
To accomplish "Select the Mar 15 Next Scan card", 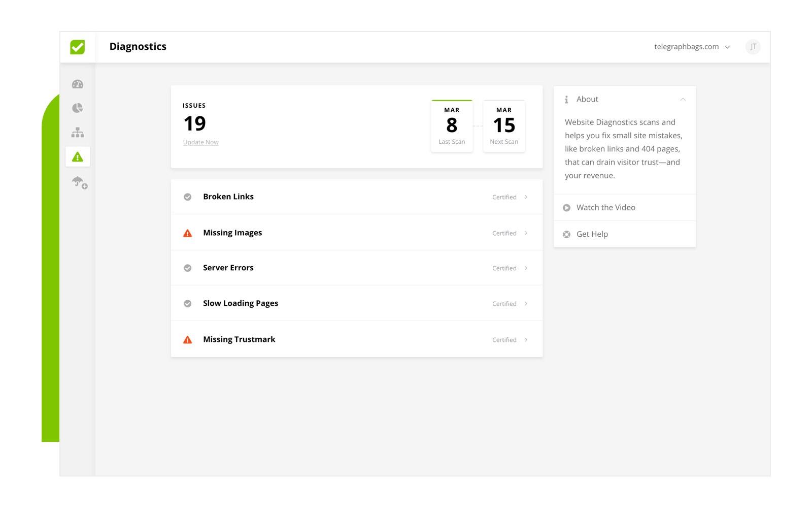I will pos(504,126).
